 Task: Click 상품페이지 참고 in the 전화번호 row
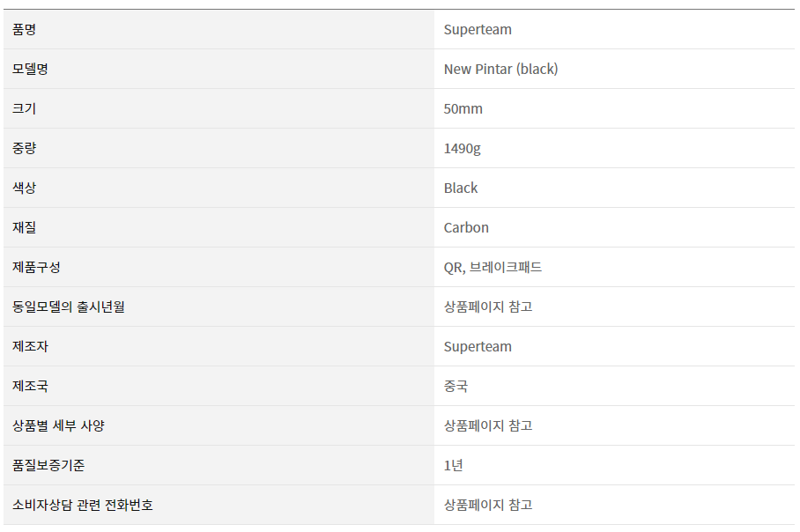tap(488, 505)
